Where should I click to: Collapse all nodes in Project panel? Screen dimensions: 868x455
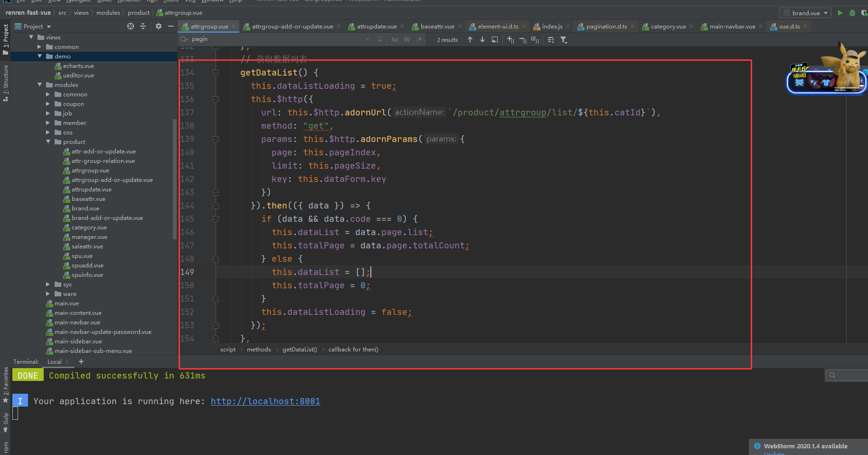(x=143, y=27)
